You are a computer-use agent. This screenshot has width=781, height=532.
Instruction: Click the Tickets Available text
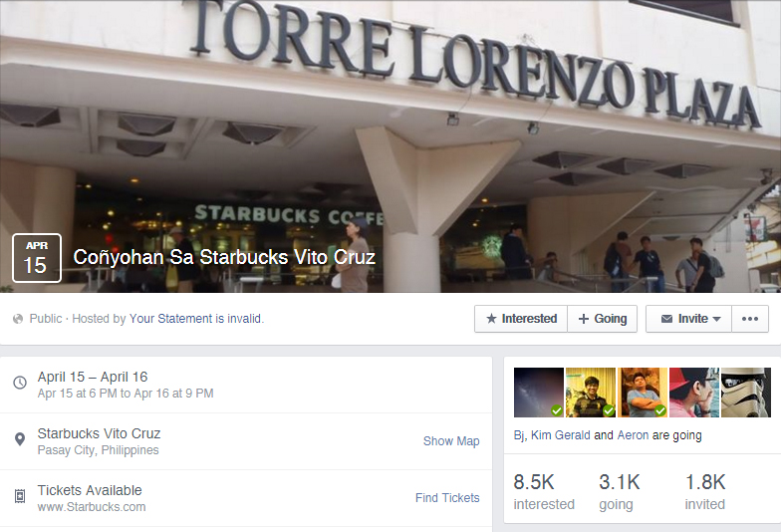point(90,490)
